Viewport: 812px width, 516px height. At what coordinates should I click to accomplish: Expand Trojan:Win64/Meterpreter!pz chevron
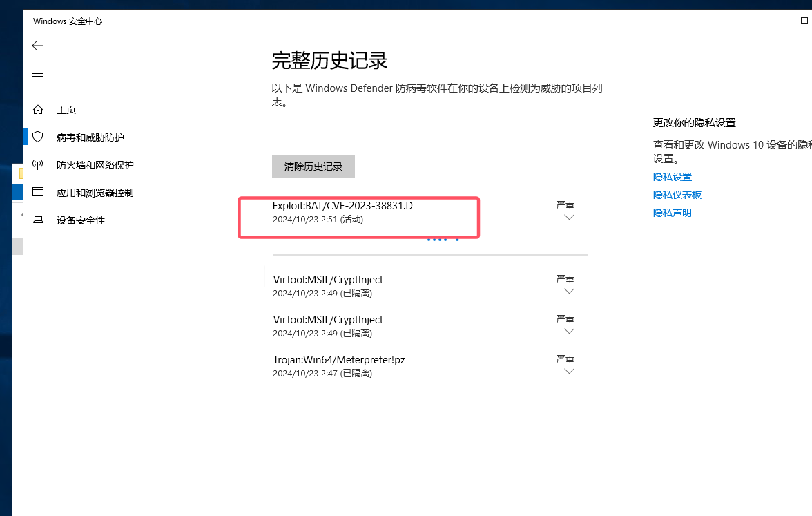point(569,372)
